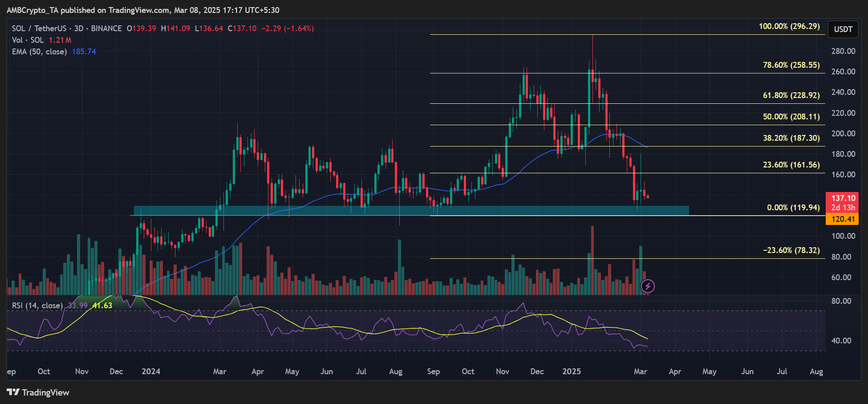Select the 38.20% (187.30) Fibonacci label
This screenshot has width=868, height=404.
791,138
